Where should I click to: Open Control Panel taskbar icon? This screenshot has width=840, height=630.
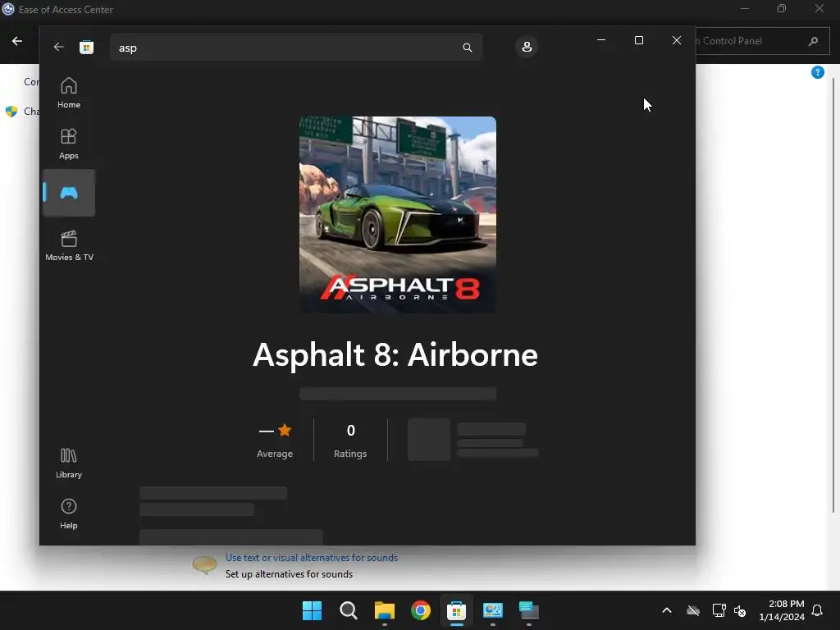(493, 610)
